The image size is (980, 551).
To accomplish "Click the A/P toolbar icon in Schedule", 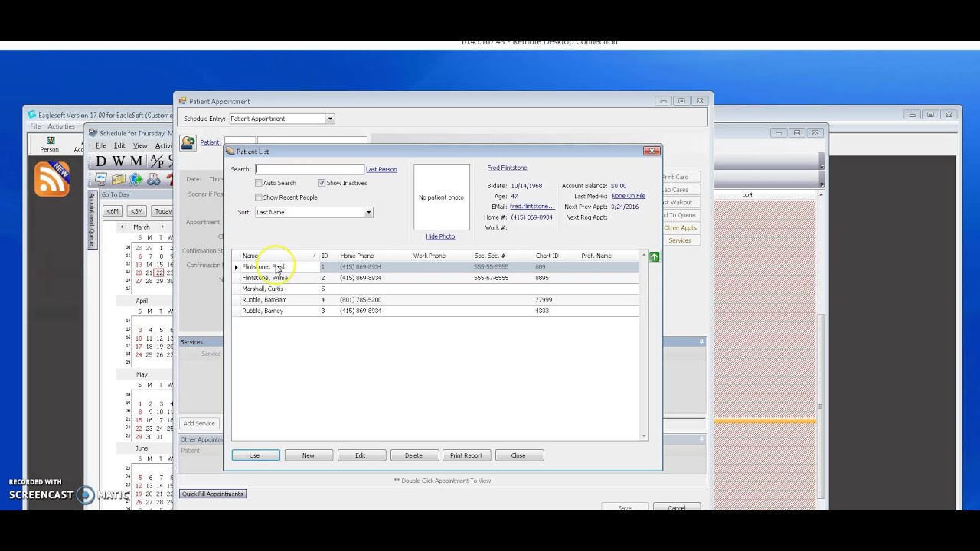I will pos(156,161).
